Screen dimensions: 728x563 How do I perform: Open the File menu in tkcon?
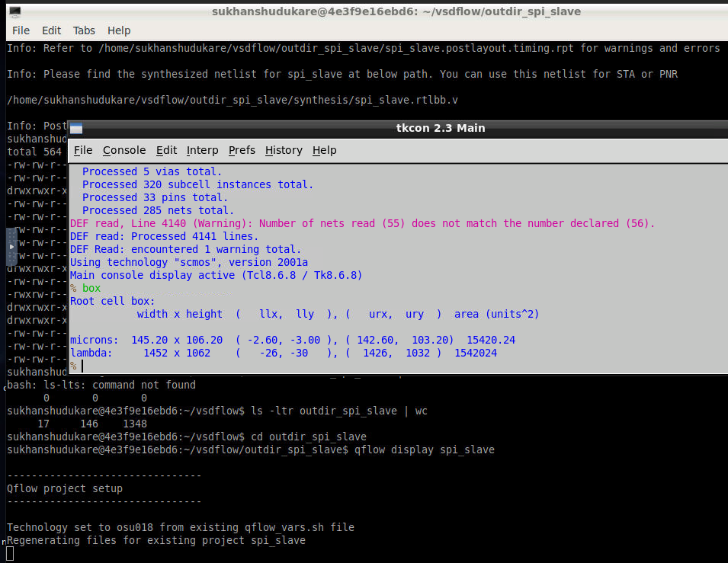(82, 150)
